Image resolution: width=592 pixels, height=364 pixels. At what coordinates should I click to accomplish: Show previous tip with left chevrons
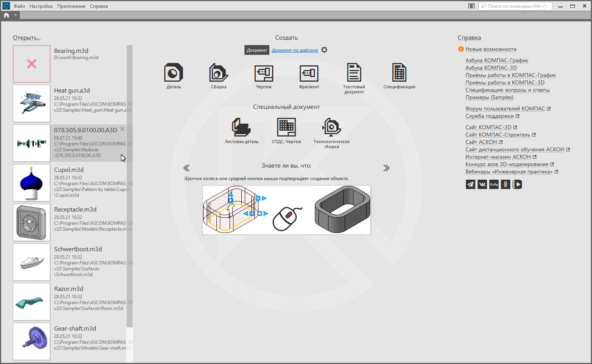tap(186, 168)
